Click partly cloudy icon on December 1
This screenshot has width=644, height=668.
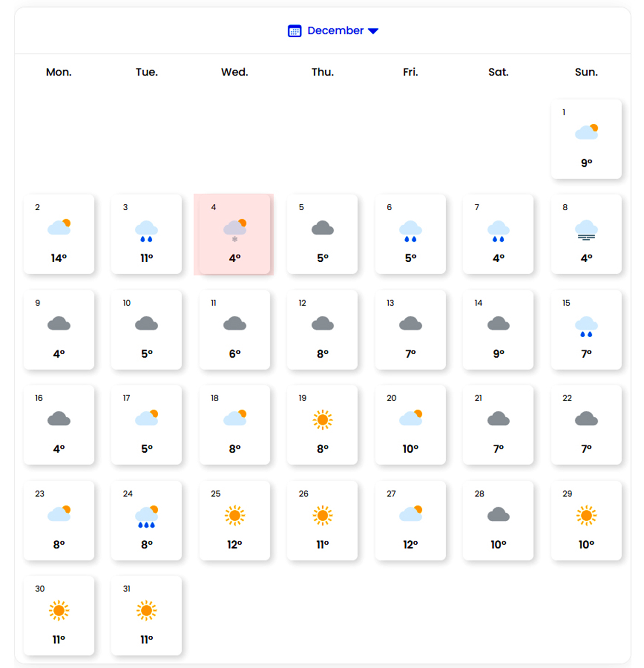(x=586, y=132)
